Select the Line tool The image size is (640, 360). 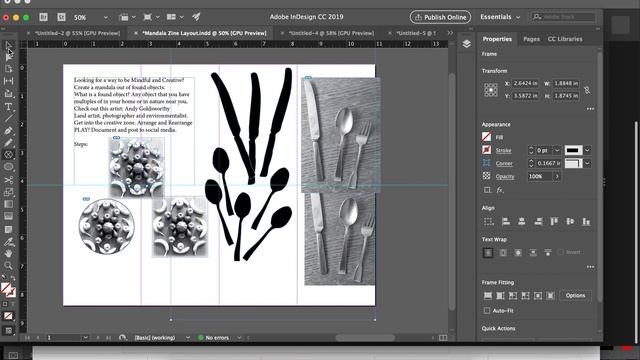coord(8,118)
